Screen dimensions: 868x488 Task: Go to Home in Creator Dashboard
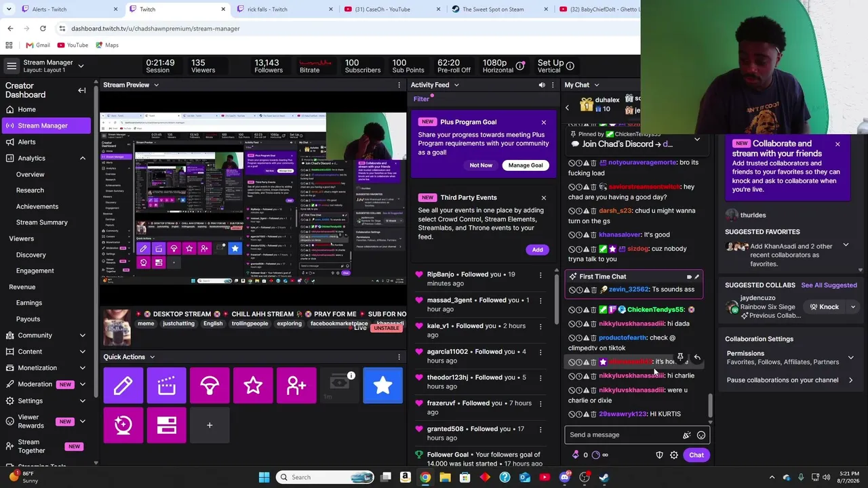tap(45, 109)
